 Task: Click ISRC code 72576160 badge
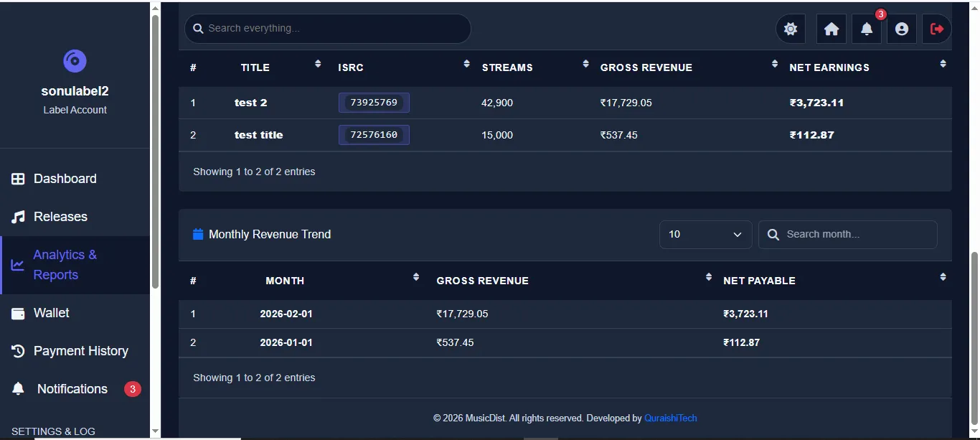point(374,135)
